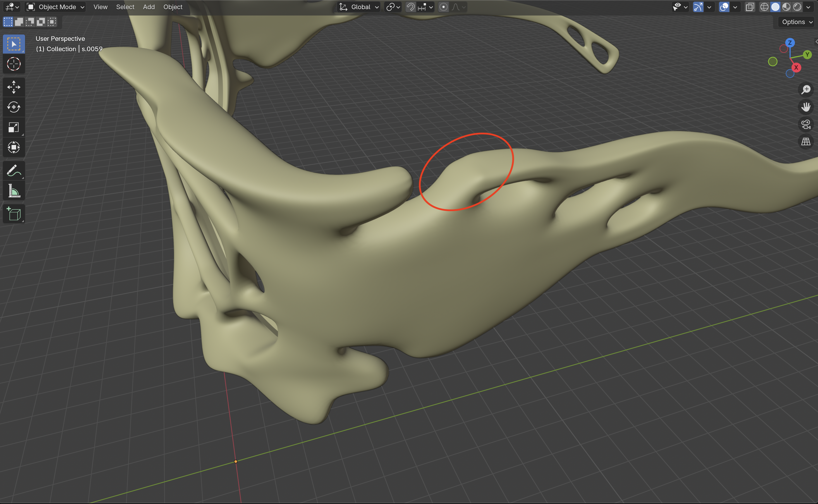Activate the Add Cube tool
818x504 pixels.
(14, 214)
